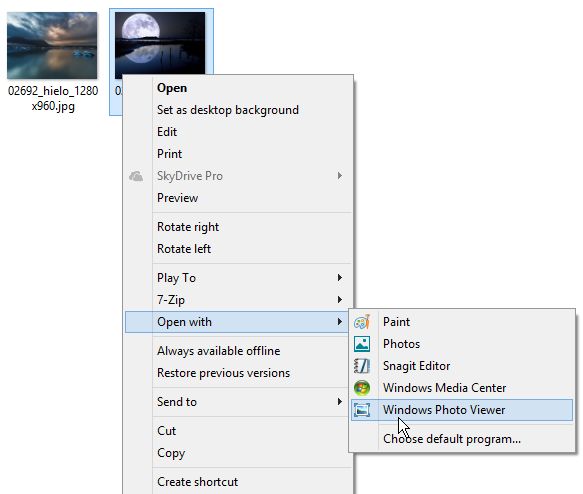Open the 7-Zip entry
Viewport: 583px width, 494px height.
(x=238, y=300)
